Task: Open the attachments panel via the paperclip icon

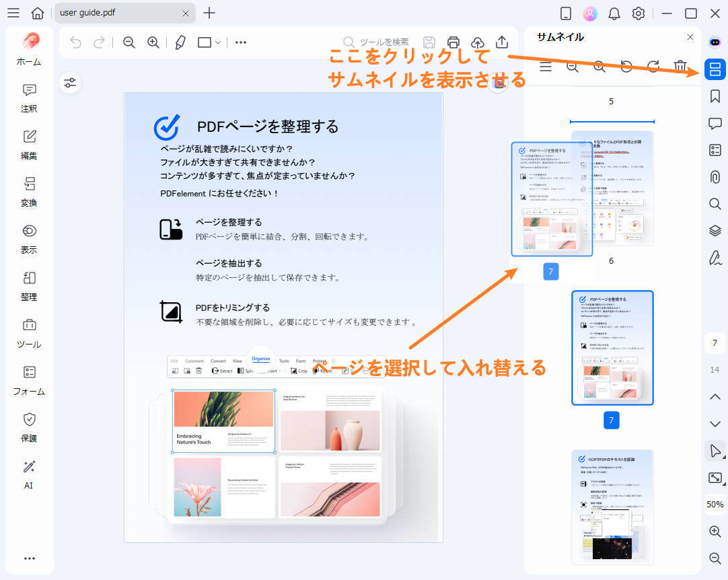Action: pyautogui.click(x=715, y=177)
